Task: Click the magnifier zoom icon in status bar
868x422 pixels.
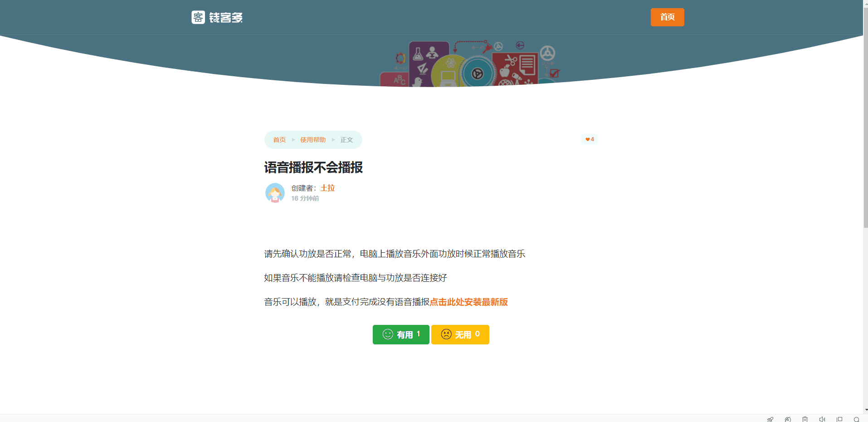Action: [857, 419]
